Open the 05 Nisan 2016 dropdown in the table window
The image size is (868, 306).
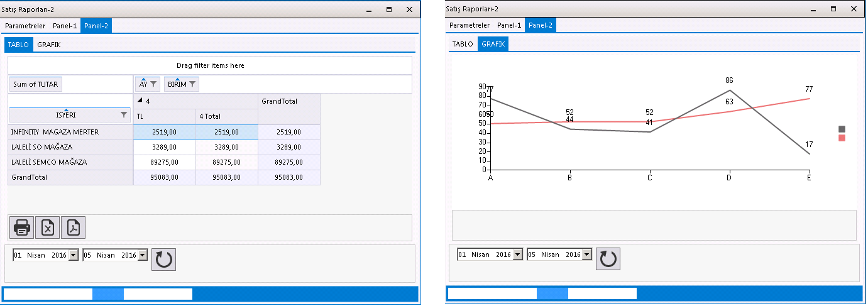click(x=142, y=255)
